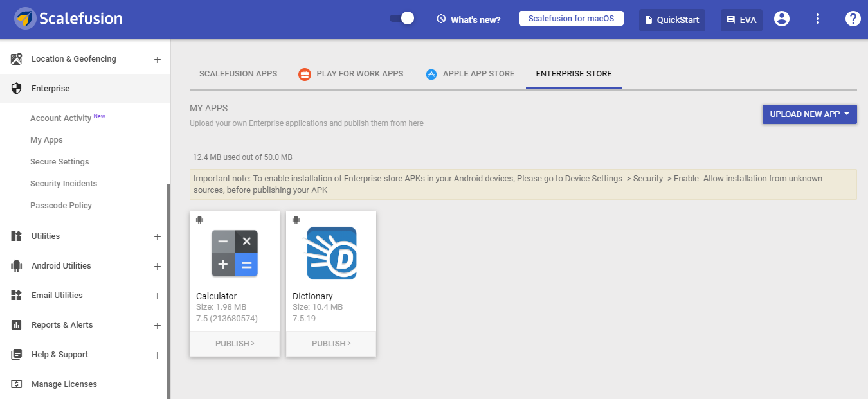Image resolution: width=868 pixels, height=399 pixels.
Task: Click Reports & Alerts chart icon
Action: tap(17, 325)
